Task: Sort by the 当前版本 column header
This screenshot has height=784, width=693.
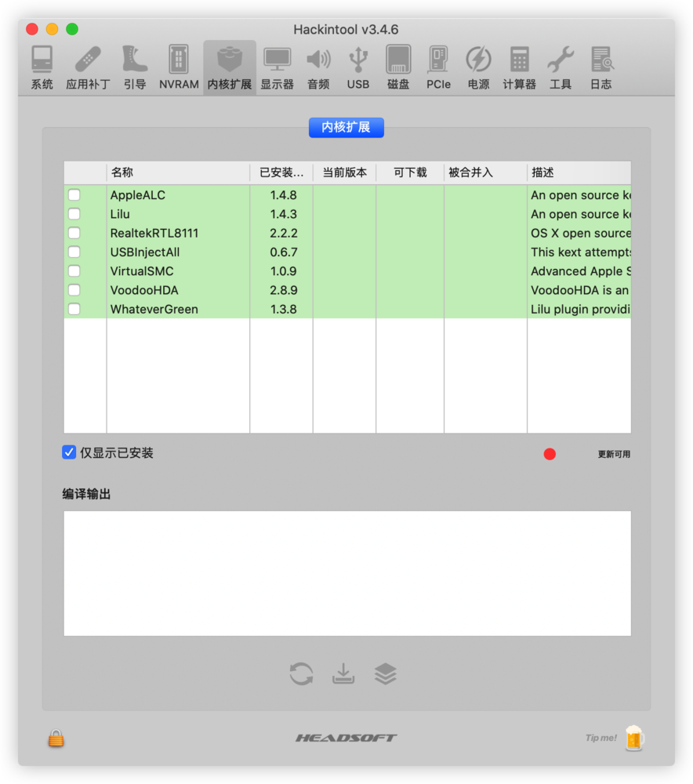Action: point(344,172)
